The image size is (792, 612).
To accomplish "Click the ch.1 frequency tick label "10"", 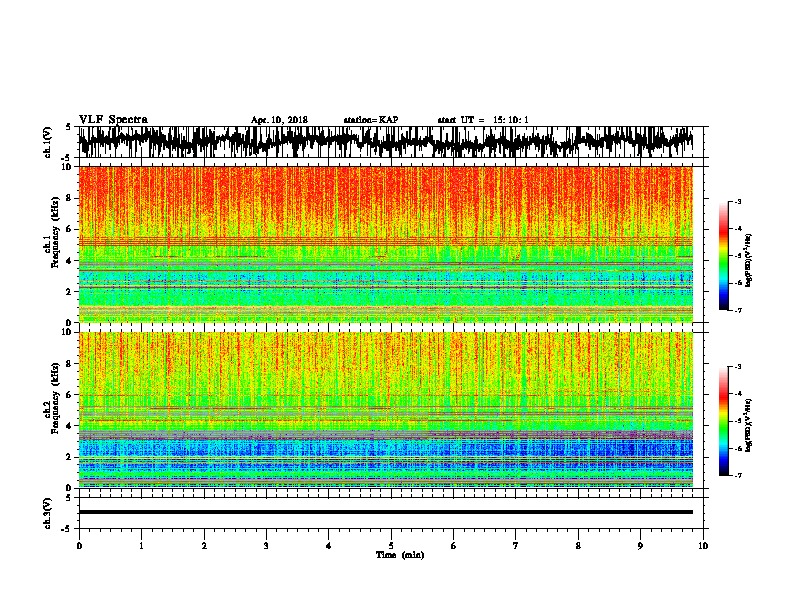I will coord(67,167).
